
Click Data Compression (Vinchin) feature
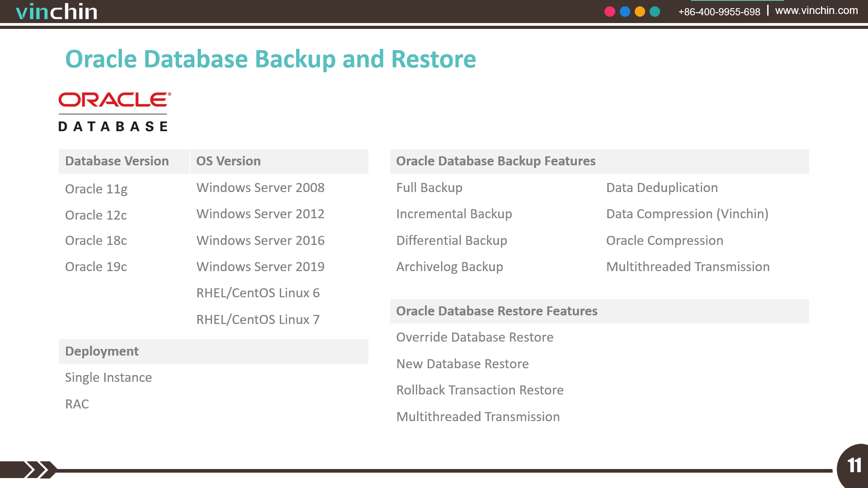pos(687,214)
